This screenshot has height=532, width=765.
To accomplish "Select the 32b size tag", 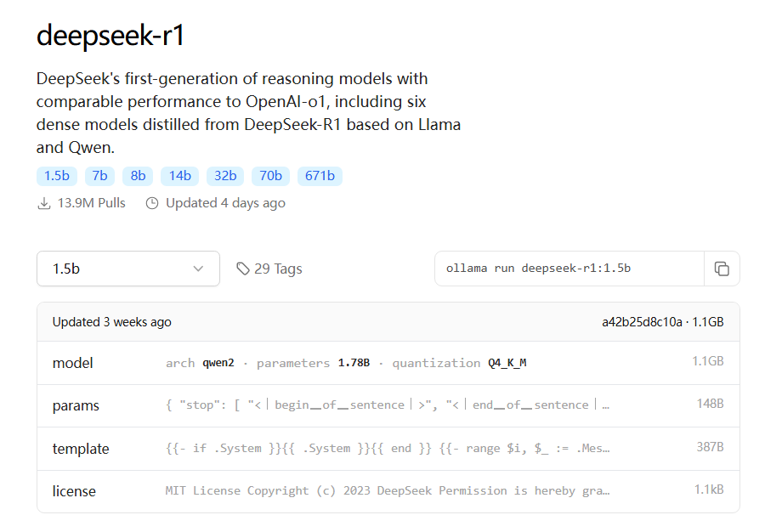I will (225, 176).
